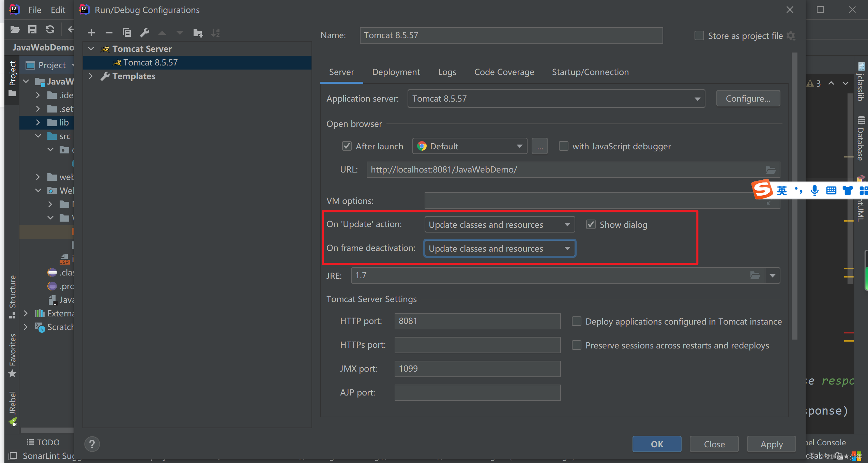Viewport: 868px width, 463px height.
Task: Open Database tool window side tab
Action: (x=861, y=138)
